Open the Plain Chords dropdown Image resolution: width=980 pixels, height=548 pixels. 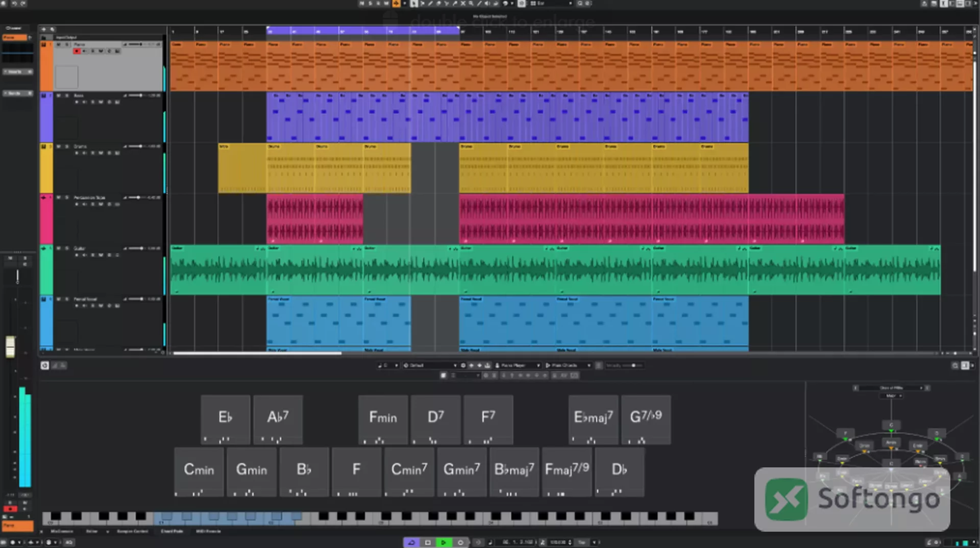pyautogui.click(x=568, y=365)
